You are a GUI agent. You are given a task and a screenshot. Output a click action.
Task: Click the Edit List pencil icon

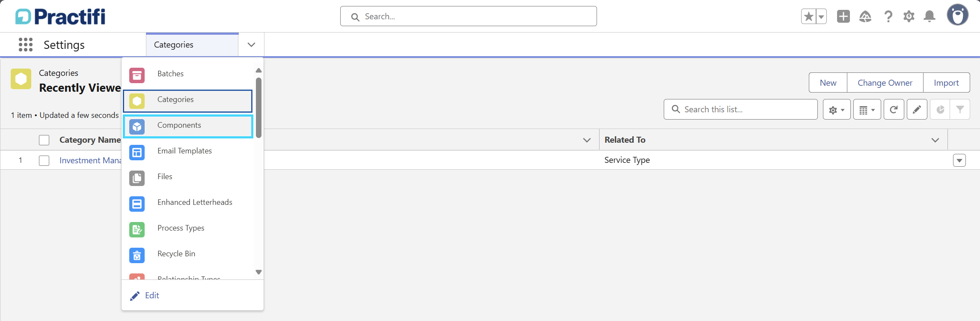coord(917,110)
